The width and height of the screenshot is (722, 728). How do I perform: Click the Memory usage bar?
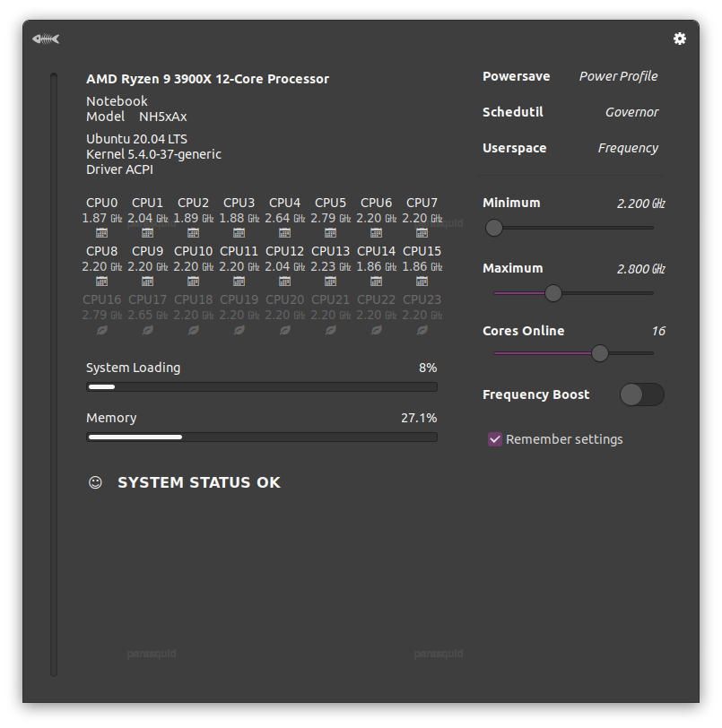(262, 437)
